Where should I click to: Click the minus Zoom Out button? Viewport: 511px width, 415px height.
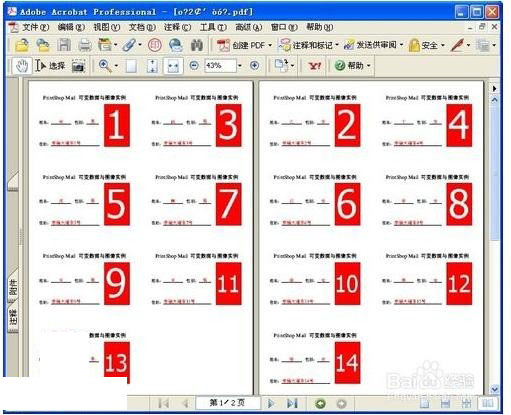coord(194,65)
